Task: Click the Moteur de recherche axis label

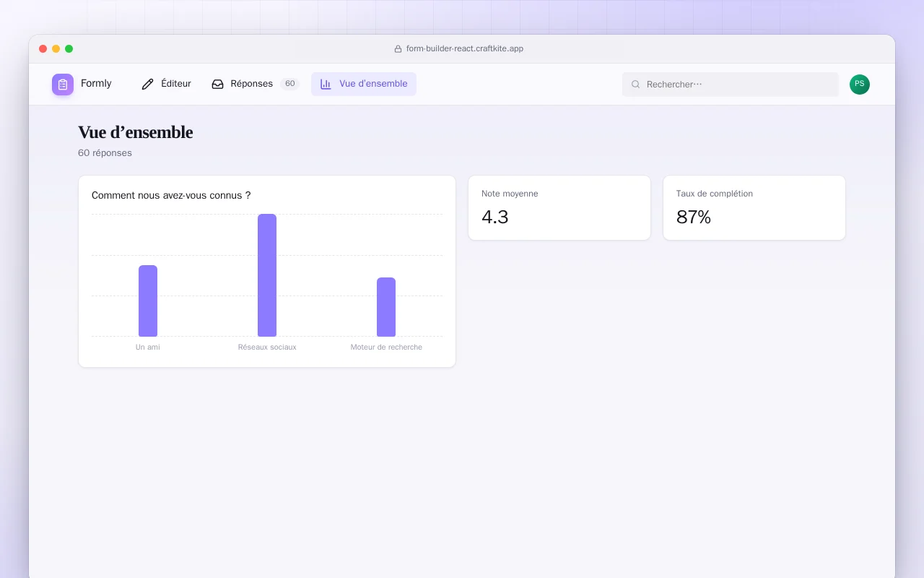Action: [386, 348]
